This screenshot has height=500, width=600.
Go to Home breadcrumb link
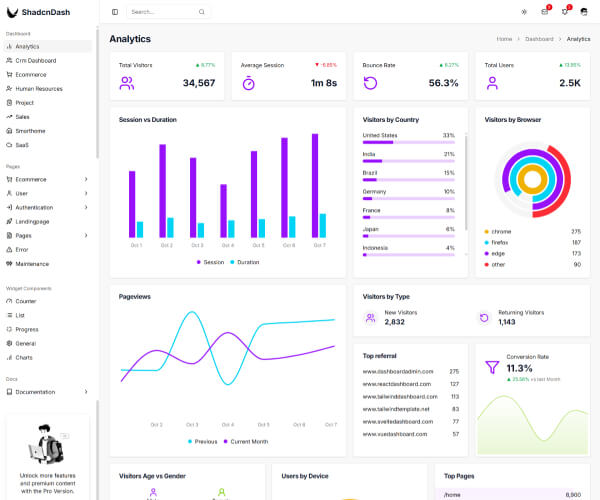click(504, 39)
